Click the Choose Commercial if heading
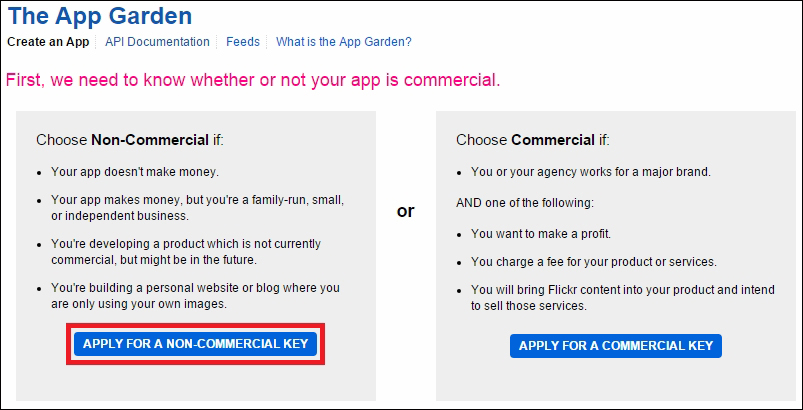This screenshot has height=410, width=803. pyautogui.click(x=533, y=140)
